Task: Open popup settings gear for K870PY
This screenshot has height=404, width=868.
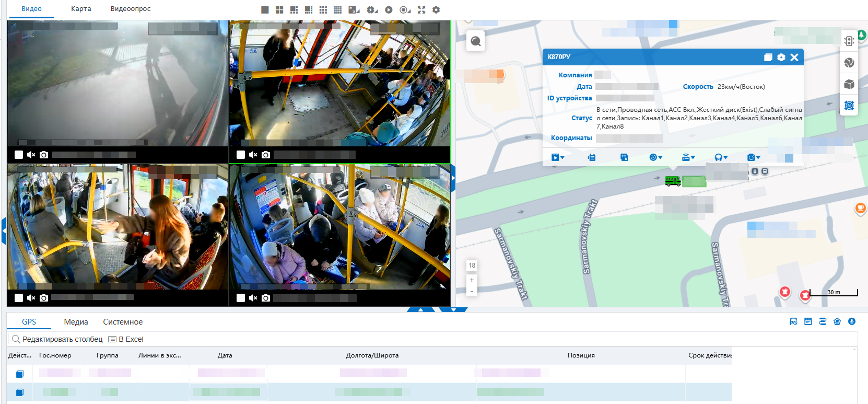Action: (x=781, y=57)
